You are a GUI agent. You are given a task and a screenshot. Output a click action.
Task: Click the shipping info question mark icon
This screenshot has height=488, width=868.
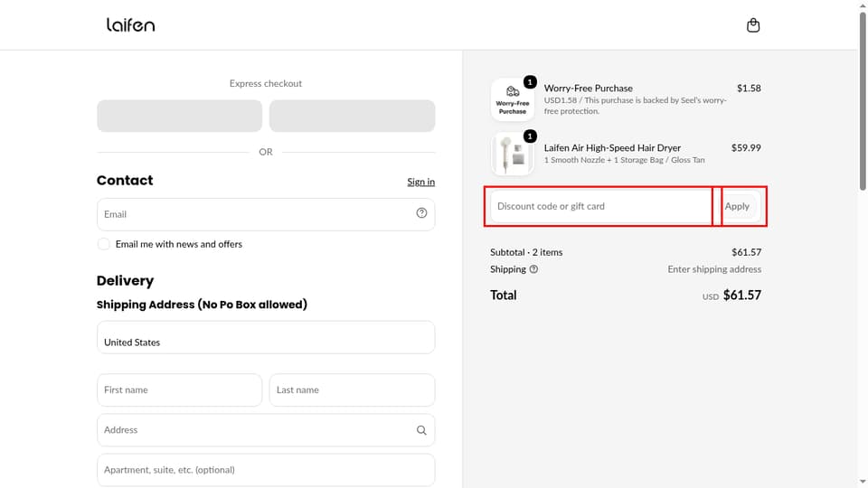(533, 269)
